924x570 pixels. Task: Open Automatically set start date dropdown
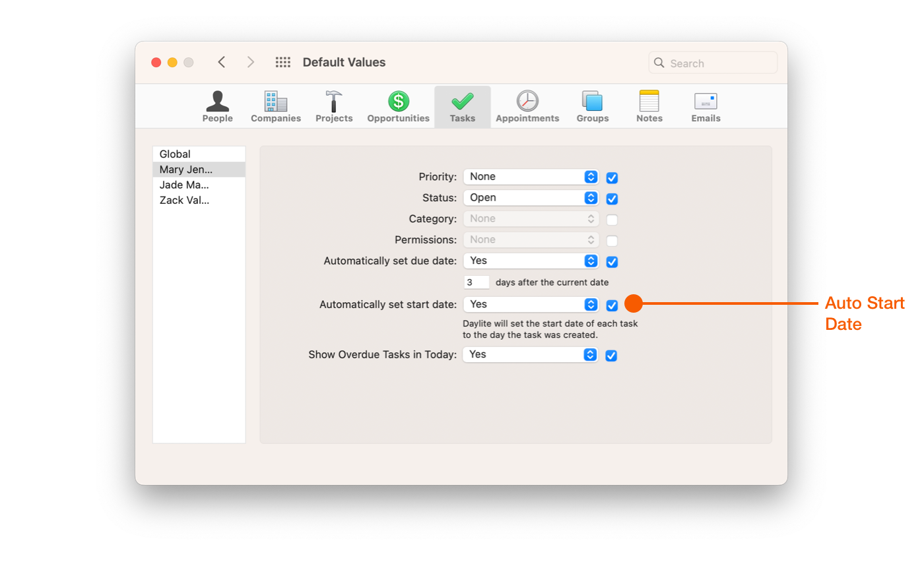tap(531, 304)
